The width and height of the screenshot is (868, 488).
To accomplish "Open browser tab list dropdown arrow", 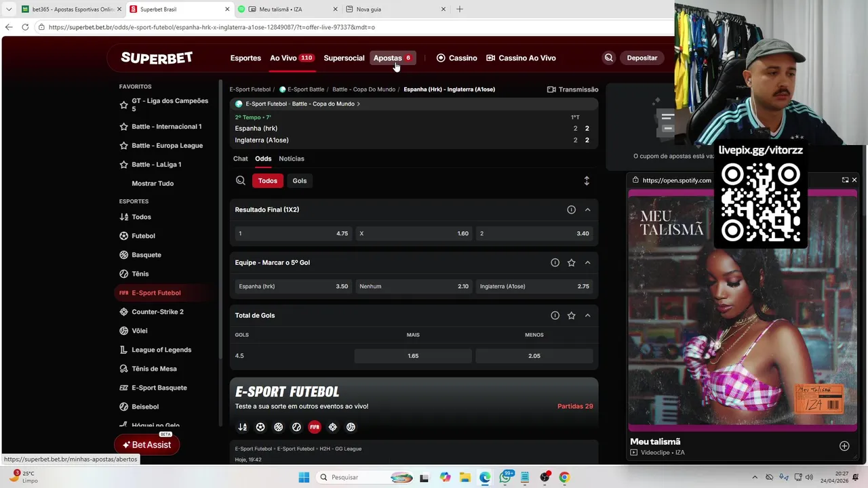I will point(9,9).
